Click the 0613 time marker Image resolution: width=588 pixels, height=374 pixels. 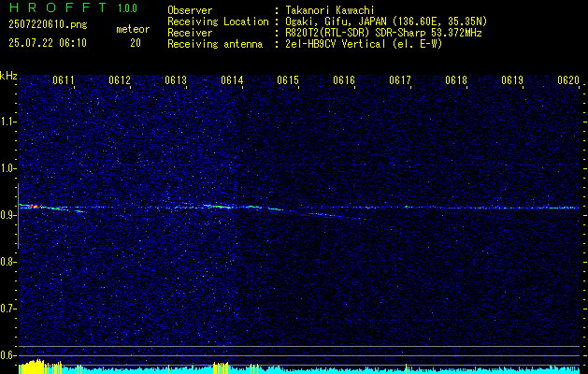pyautogui.click(x=176, y=80)
